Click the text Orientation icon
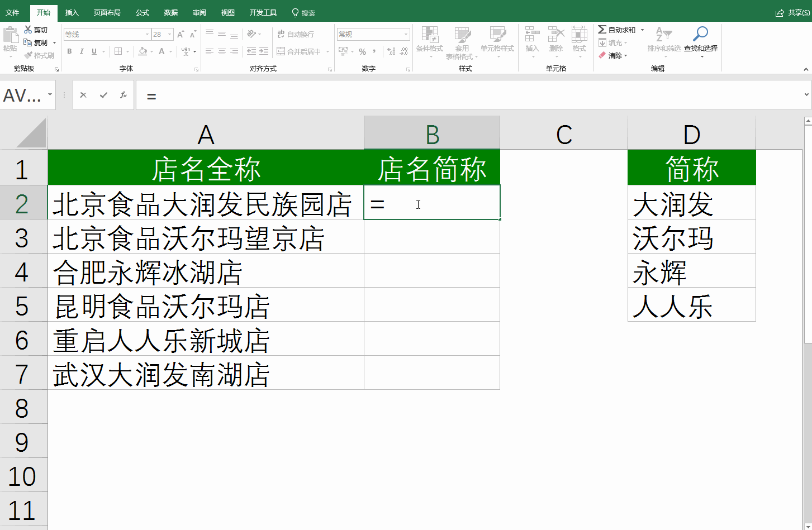Viewport: 812px width, 530px height. point(251,34)
